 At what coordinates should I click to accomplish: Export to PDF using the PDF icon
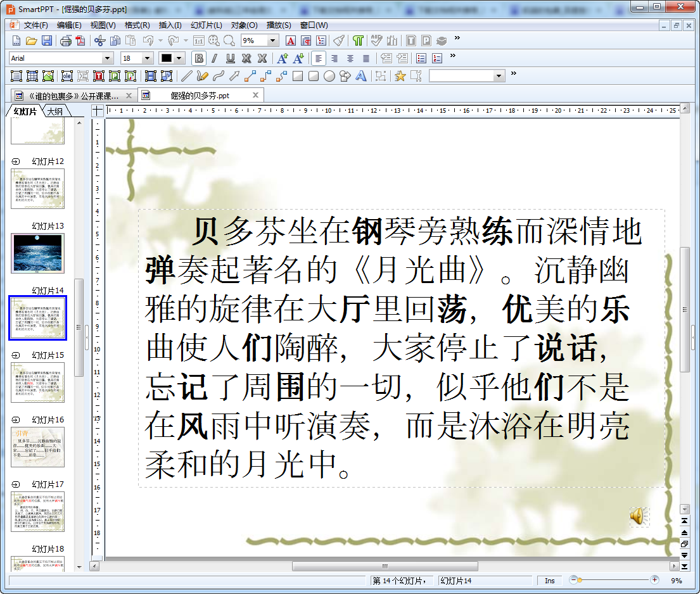click(x=80, y=41)
